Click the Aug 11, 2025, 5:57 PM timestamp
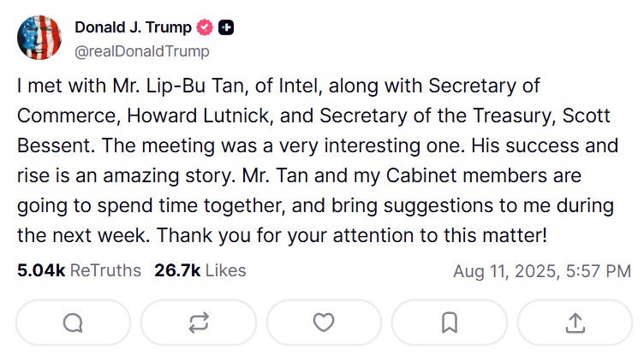The height and width of the screenshot is (361, 644). click(542, 271)
